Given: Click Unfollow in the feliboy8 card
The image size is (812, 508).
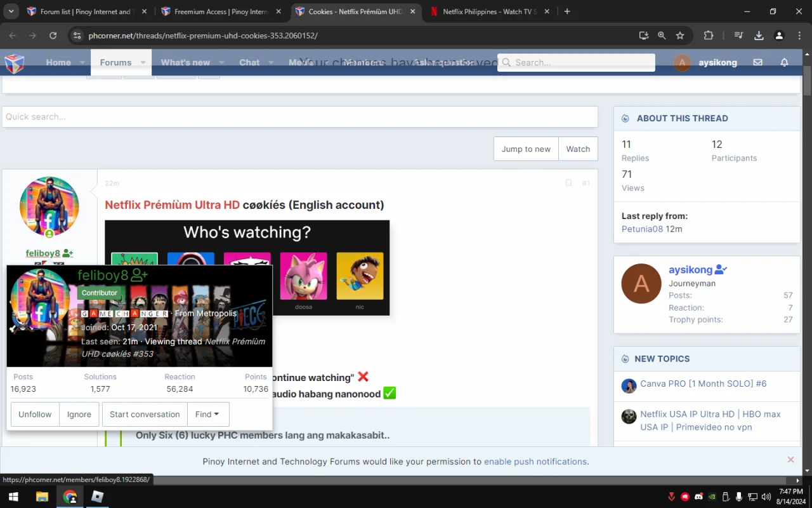Looking at the screenshot, I should click(x=35, y=414).
